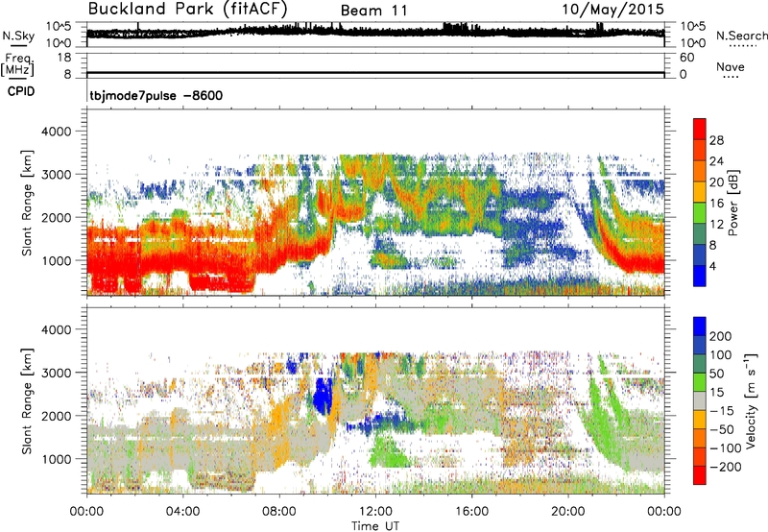This screenshot has width=768, height=532.
Task: Click the 'Power [dB]' colorbar label
Action: (732, 203)
